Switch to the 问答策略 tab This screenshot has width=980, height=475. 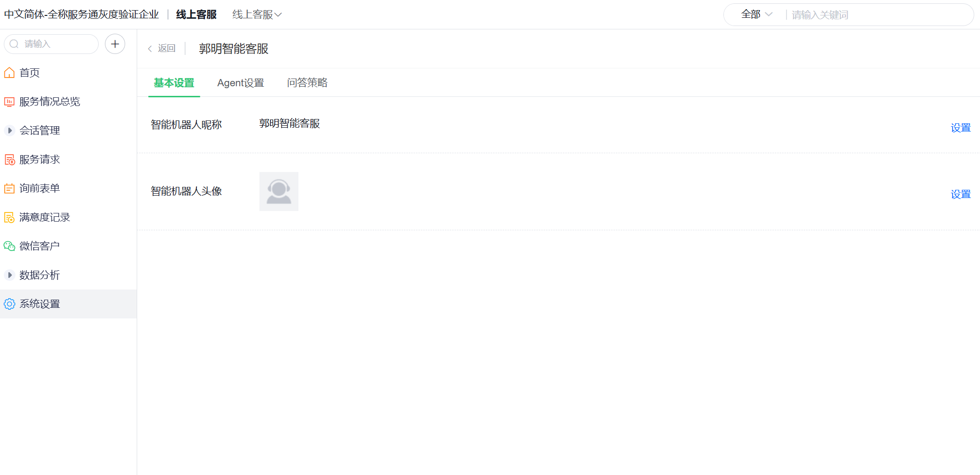[307, 83]
